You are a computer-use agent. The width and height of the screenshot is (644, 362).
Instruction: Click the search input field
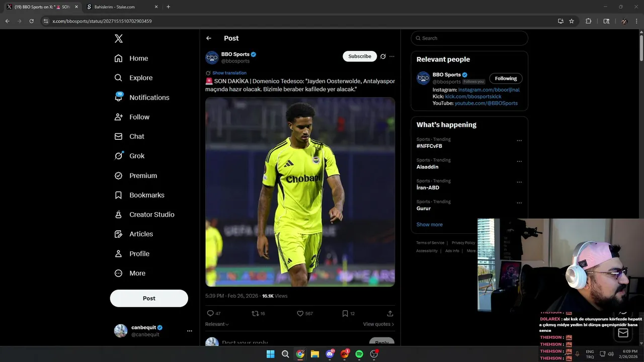pos(469,38)
